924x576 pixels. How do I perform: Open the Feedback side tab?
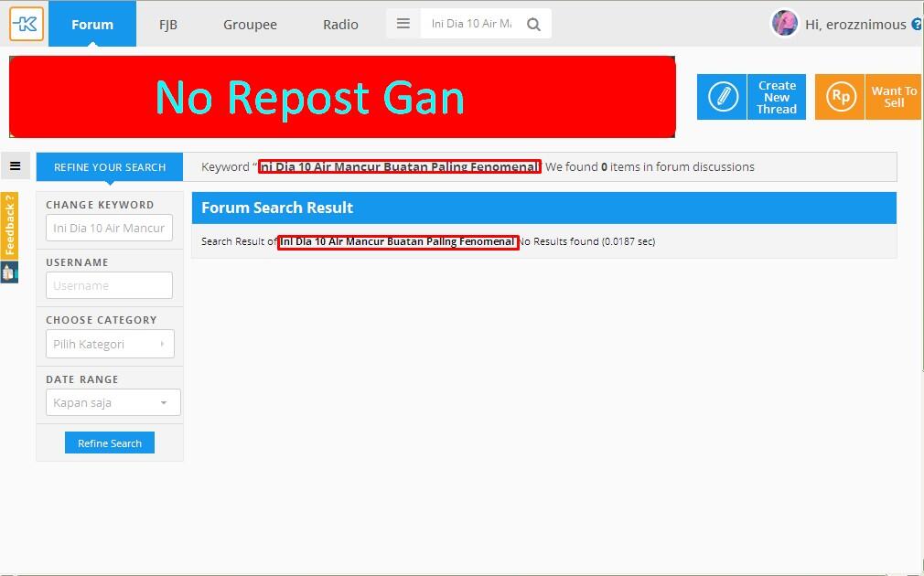9,226
